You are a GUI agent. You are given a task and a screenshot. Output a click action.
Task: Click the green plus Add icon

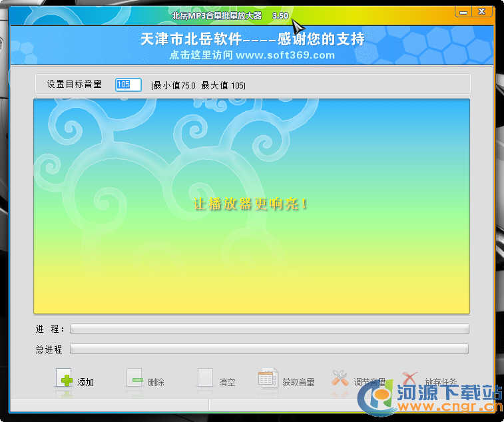[x=64, y=377]
